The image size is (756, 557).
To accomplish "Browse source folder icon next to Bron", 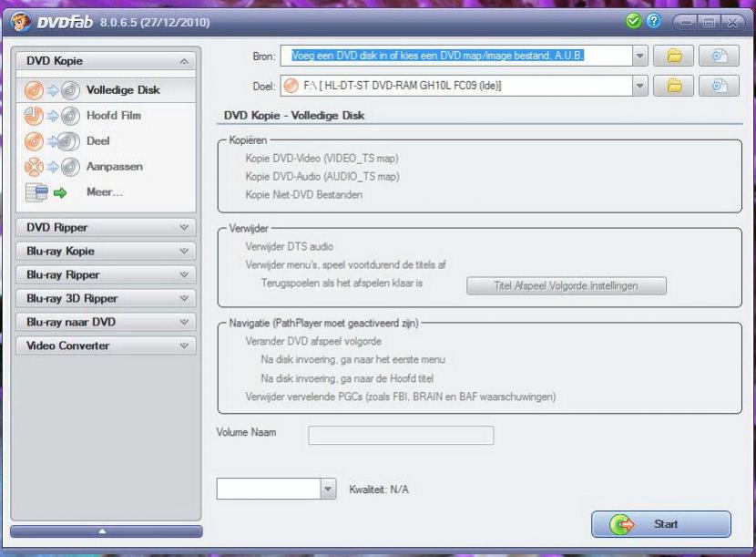I will click(674, 56).
